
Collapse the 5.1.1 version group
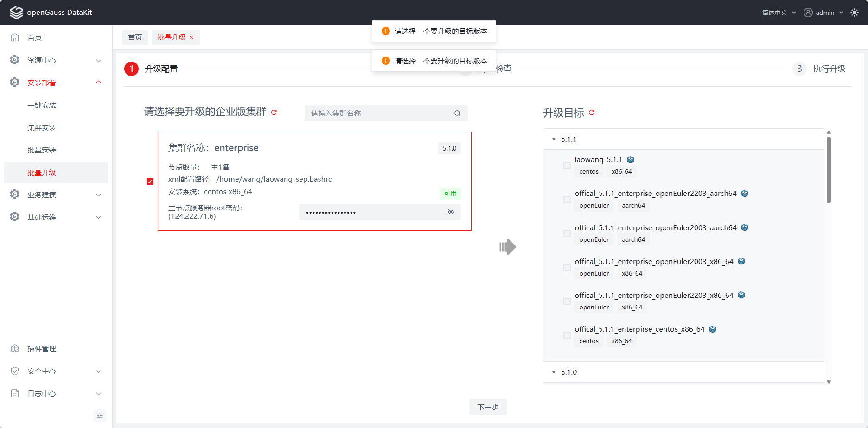(x=554, y=139)
